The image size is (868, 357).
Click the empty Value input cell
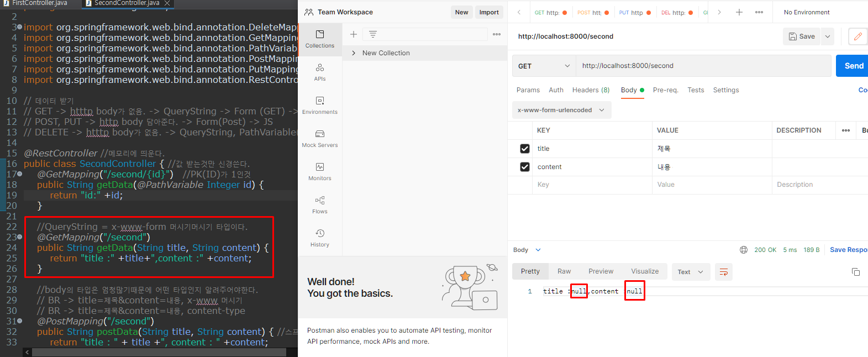point(712,185)
